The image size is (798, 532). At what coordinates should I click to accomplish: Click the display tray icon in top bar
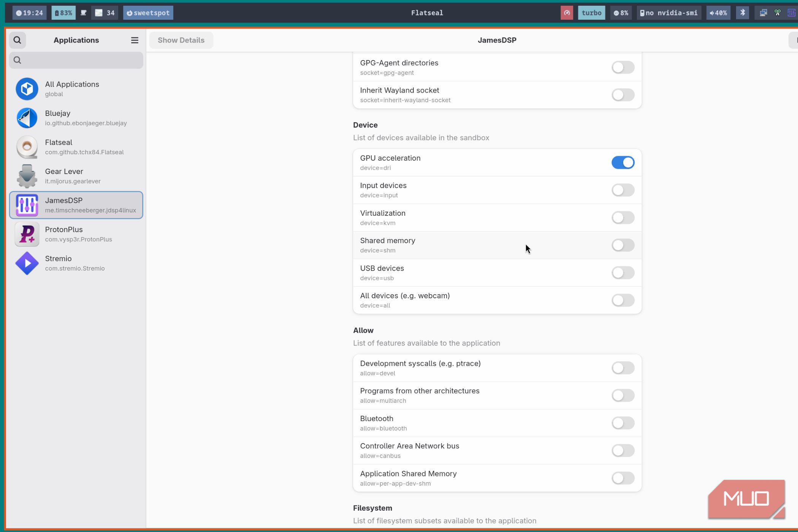(763, 13)
